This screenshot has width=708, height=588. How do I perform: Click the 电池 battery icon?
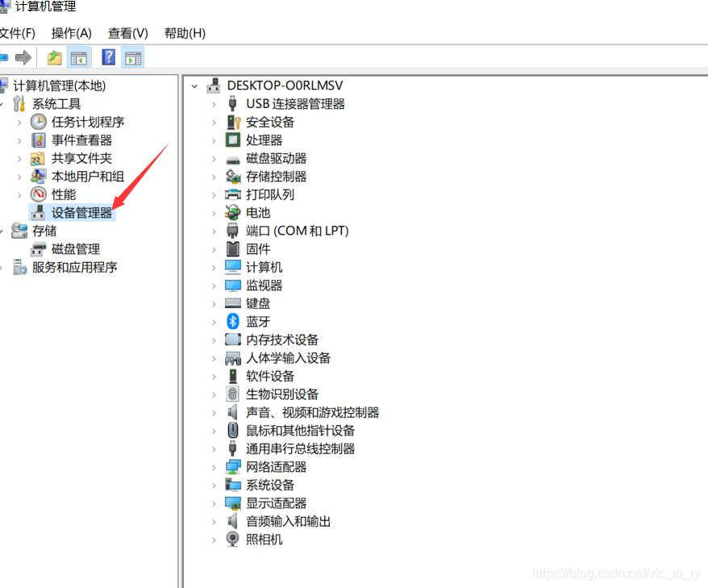(233, 213)
